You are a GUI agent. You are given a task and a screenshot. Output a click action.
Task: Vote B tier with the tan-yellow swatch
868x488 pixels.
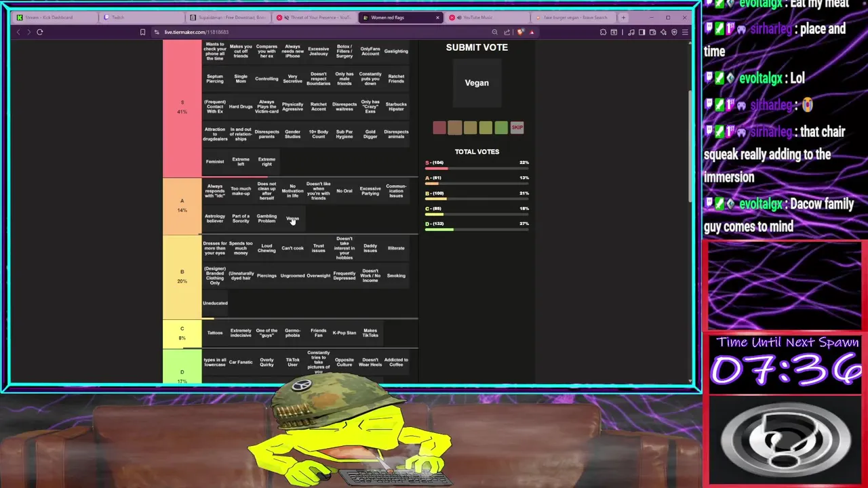(470, 127)
